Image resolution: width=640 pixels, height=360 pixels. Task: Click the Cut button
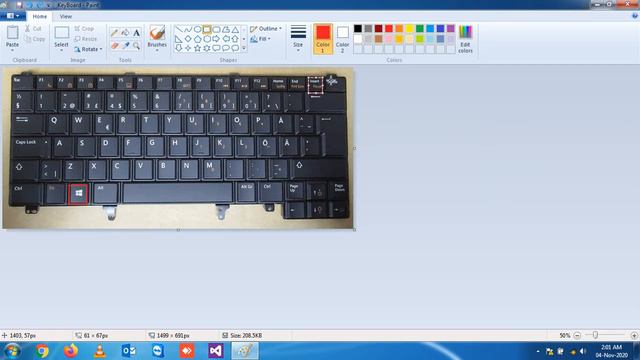33,29
